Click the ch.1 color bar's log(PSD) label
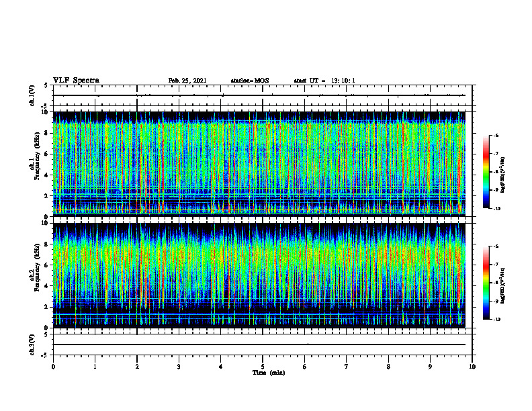The image size is (532, 411). pyautogui.click(x=503, y=175)
